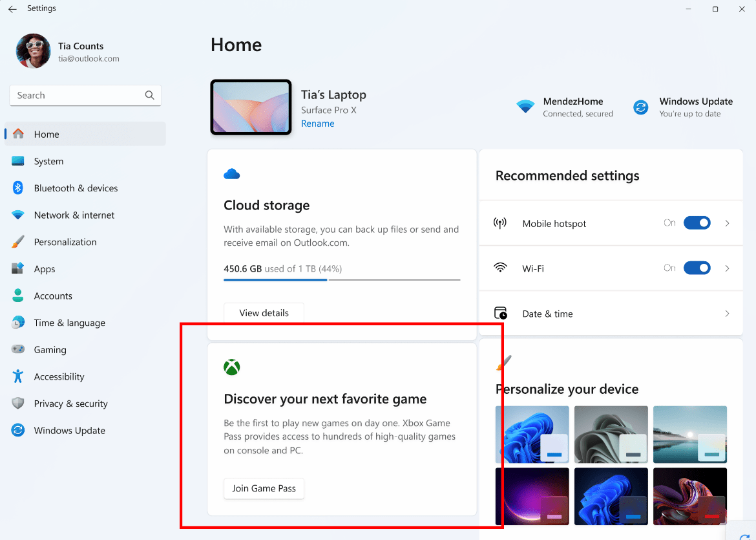Screen dimensions: 756x540
Task: Click the Date & time calendar icon
Action: (x=501, y=313)
